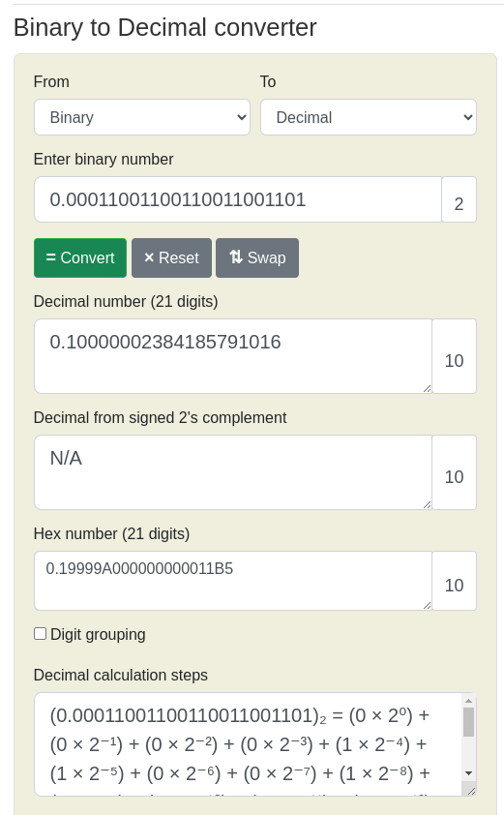Screen dimensions: 504x815
Task: Click the scrollbar thumb in calculation steps
Action: point(468,722)
